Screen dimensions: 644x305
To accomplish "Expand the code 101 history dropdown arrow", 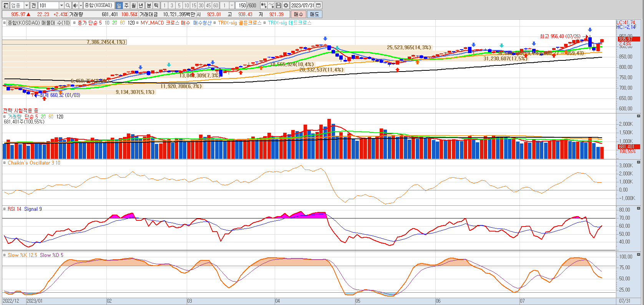I will (61, 5).
